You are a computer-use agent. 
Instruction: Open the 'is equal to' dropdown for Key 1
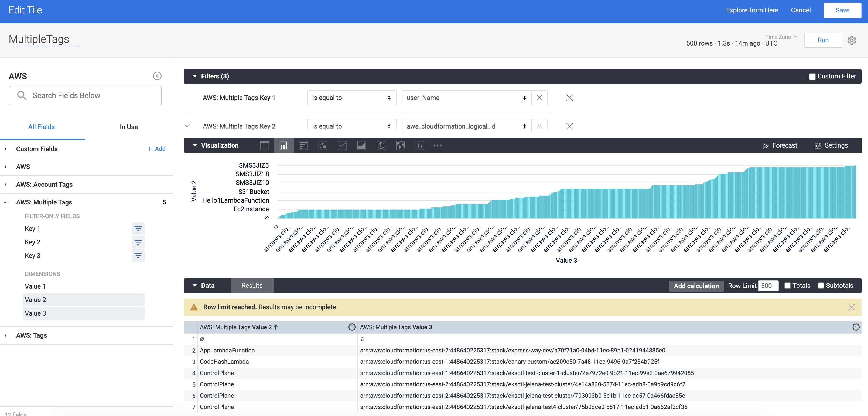(x=351, y=98)
